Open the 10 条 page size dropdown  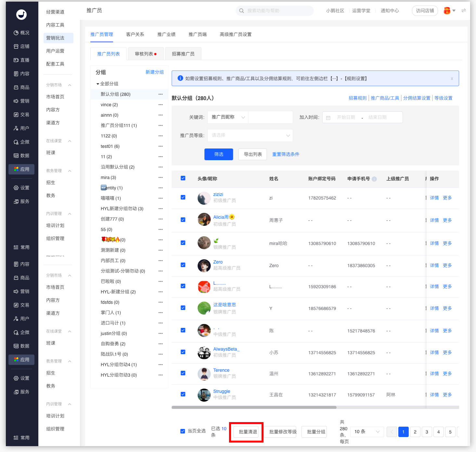click(x=367, y=432)
